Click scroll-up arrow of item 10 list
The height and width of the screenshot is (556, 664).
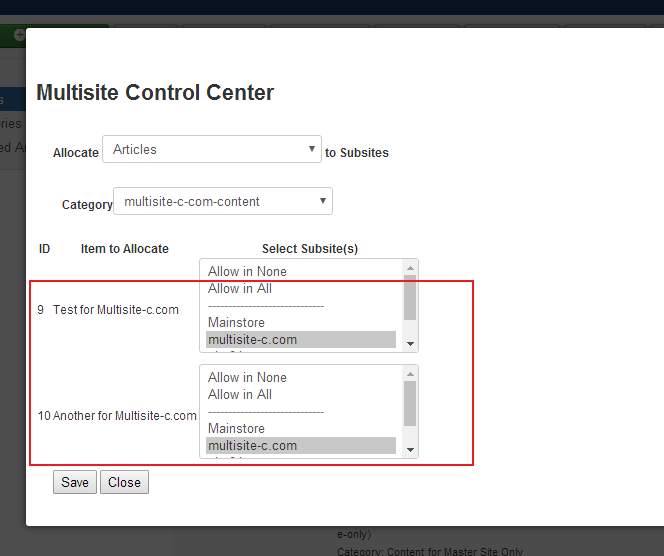tap(410, 374)
